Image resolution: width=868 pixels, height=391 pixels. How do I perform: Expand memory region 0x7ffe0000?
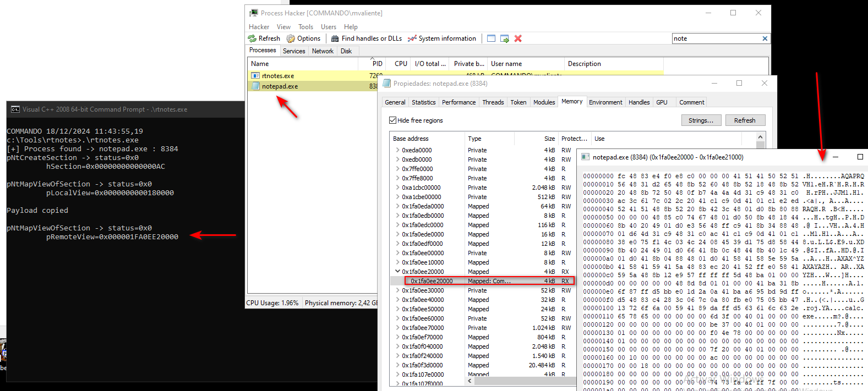(397, 169)
